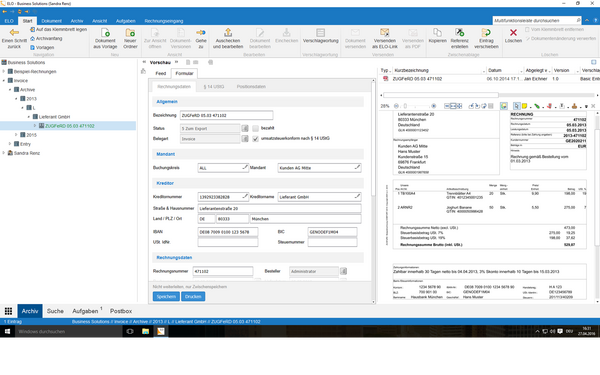Screen dimensions: 600x375
Task: Open the ELO ribbon tab
Action: [x=9, y=21]
